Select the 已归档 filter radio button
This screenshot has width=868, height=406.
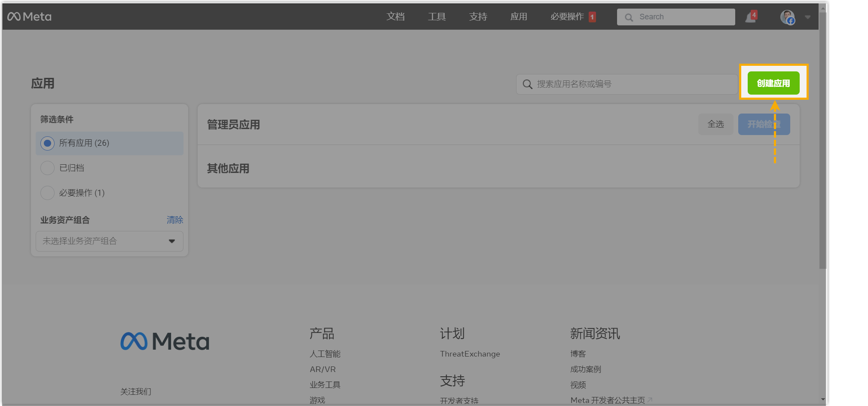47,168
